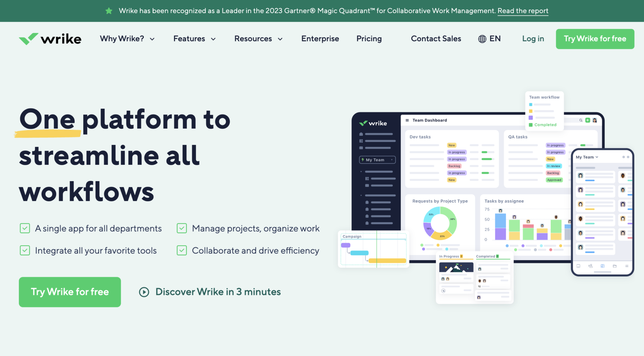Viewport: 644px width, 356px height.
Task: Click the Read the report link
Action: point(523,11)
